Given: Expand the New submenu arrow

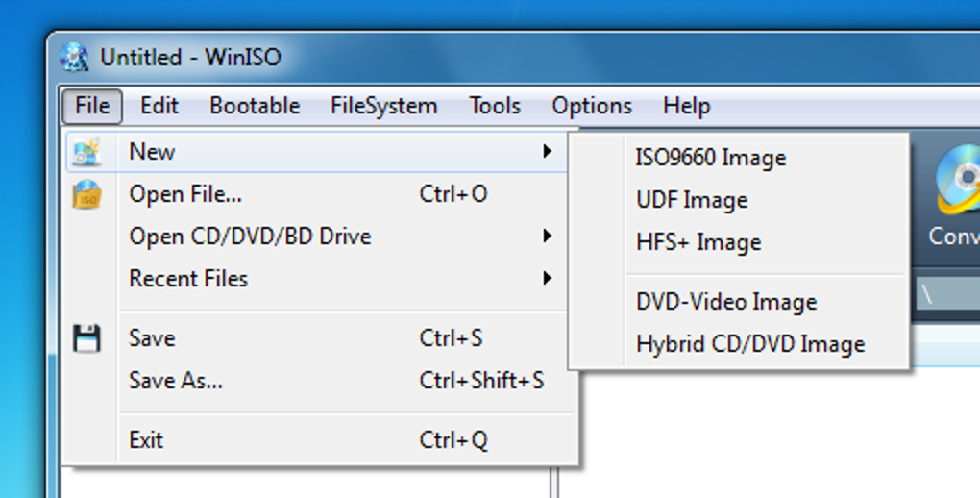Looking at the screenshot, I should 548,151.
